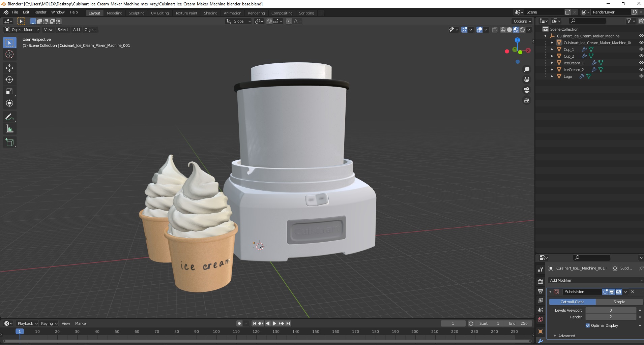This screenshot has height=345, width=644.
Task: Choose the Measure tool
Action: pyautogui.click(x=9, y=129)
